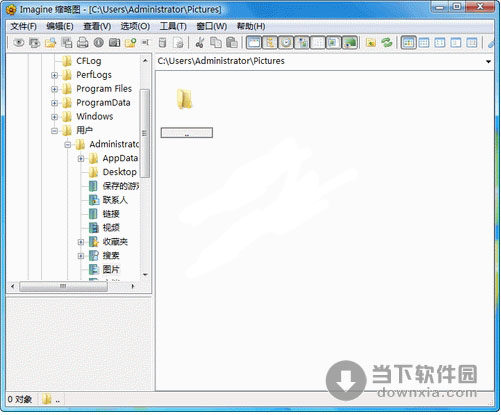
Task: Go up using the yellow parent folder toolbar icon
Action: [371, 42]
